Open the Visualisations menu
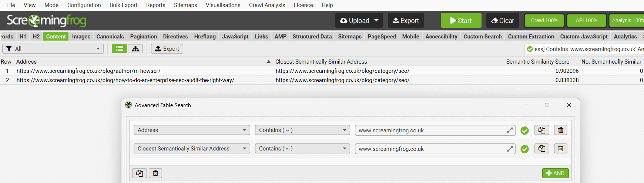644x183 pixels. tap(223, 5)
